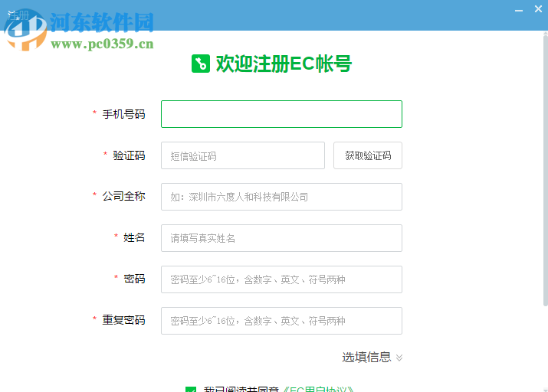
Task: Expand the 选填信息 optional info section
Action: [x=372, y=357]
